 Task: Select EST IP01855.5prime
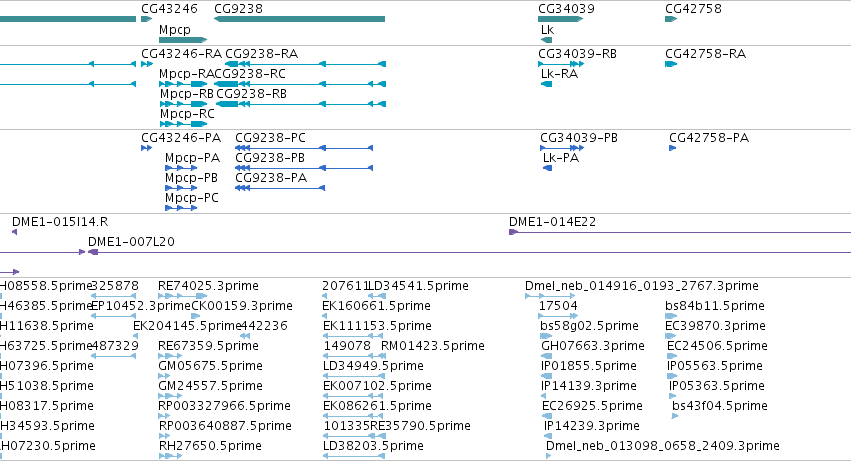click(588, 367)
